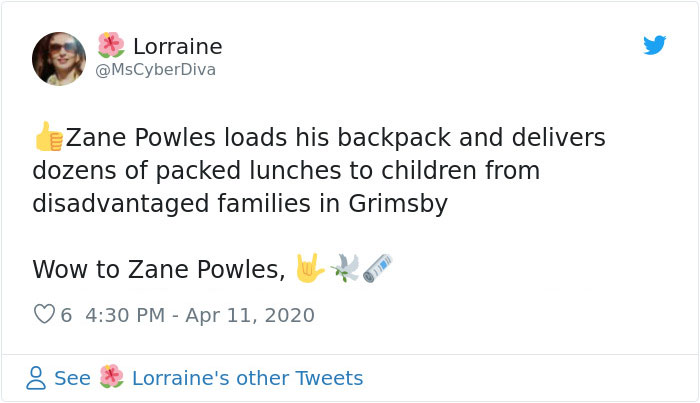Open Lorraine's profile picture
The width and height of the screenshot is (700, 403).
pyautogui.click(x=59, y=58)
